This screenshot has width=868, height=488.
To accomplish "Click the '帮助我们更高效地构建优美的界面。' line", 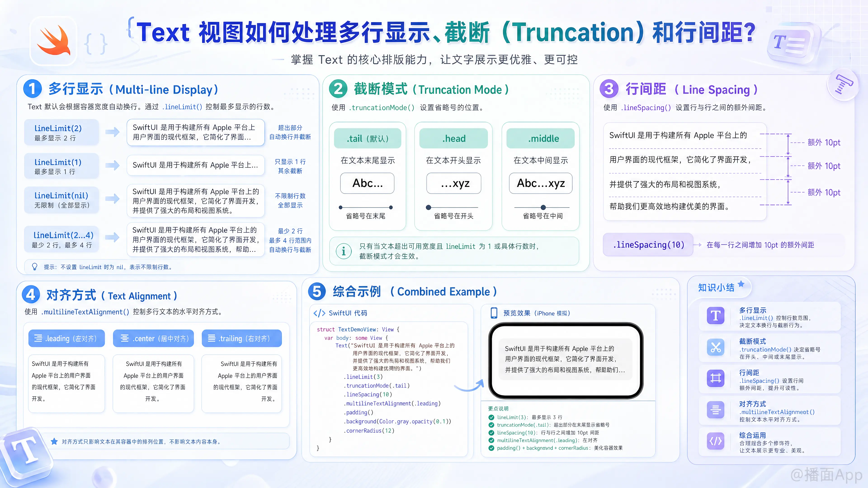I will pyautogui.click(x=670, y=206).
